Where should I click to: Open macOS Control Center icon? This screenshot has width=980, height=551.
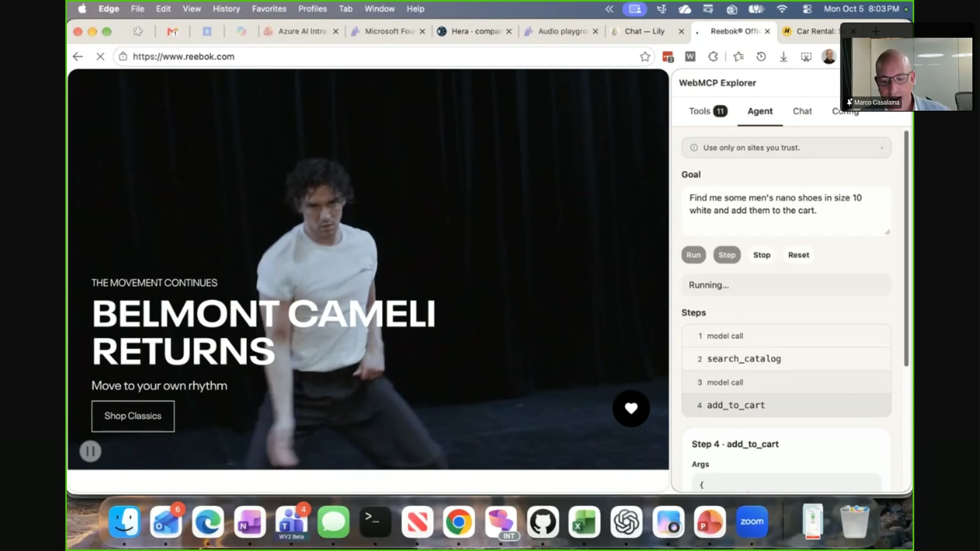(807, 9)
